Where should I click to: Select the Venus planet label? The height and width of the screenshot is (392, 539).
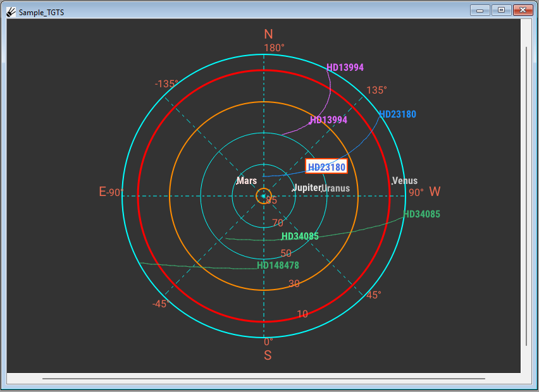point(405,181)
